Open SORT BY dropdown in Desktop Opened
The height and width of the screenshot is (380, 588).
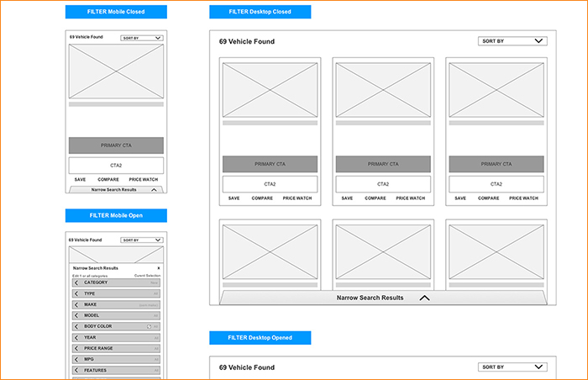[x=512, y=367]
